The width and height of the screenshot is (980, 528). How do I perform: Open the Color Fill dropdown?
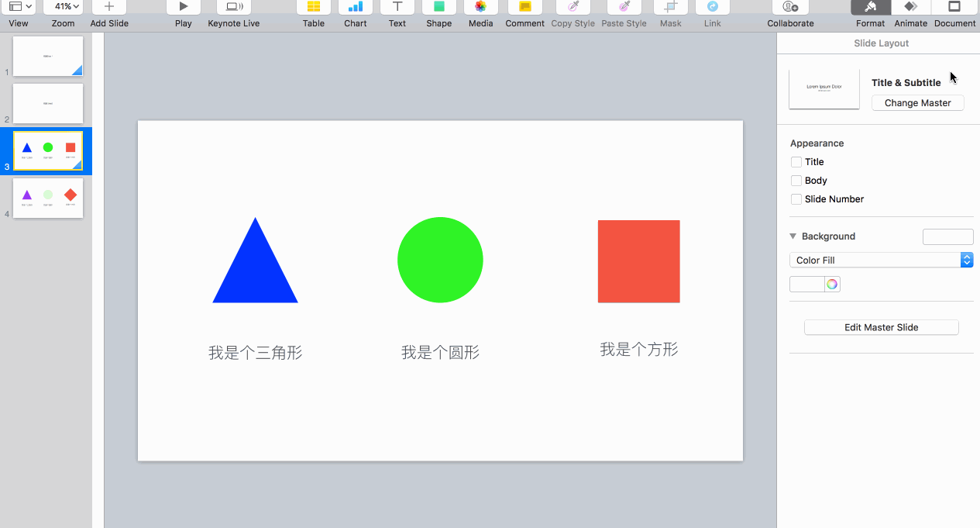881,261
